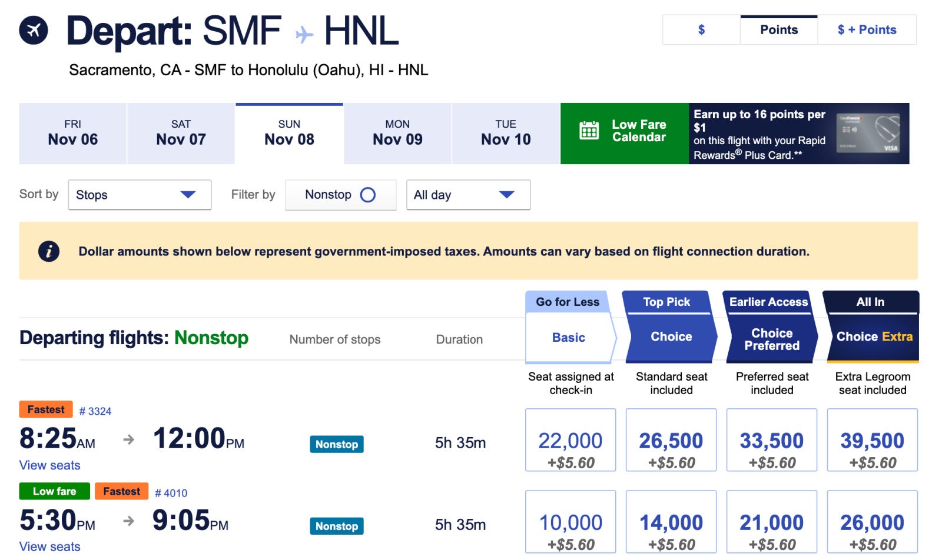Select 14,000 points Choice fare for flight 4010

click(x=671, y=522)
